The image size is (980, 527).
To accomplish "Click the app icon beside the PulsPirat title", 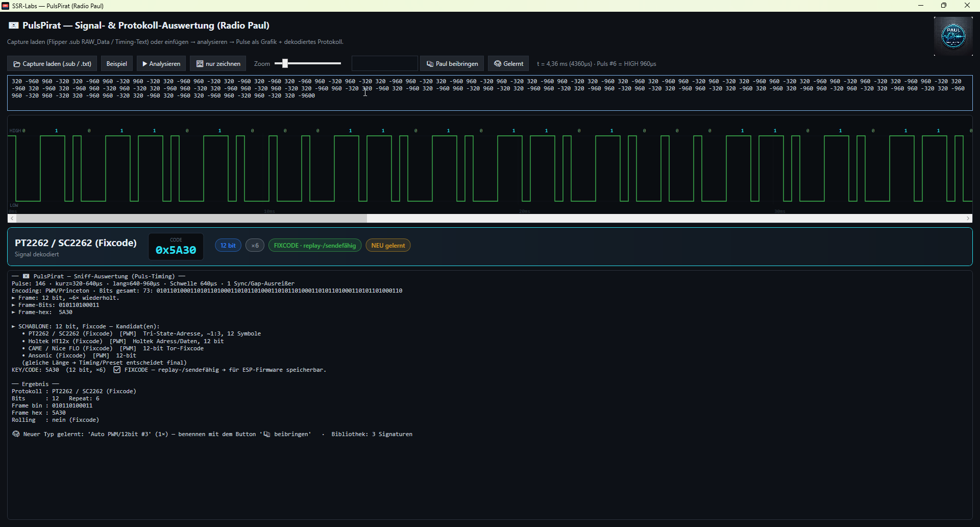I will (14, 26).
